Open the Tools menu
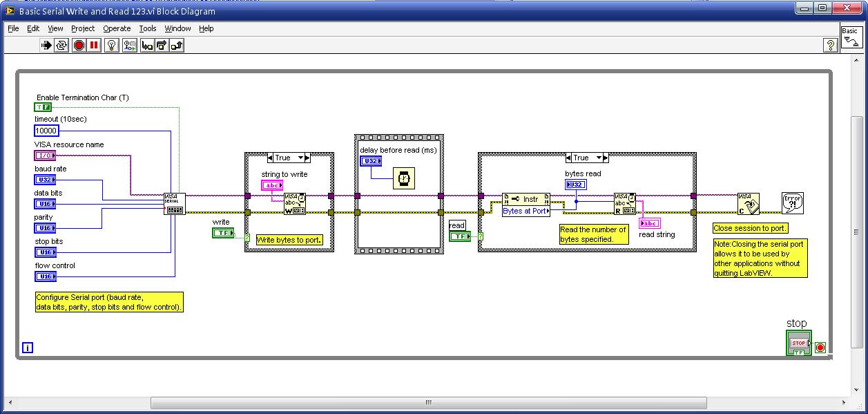The image size is (868, 414). [148, 28]
